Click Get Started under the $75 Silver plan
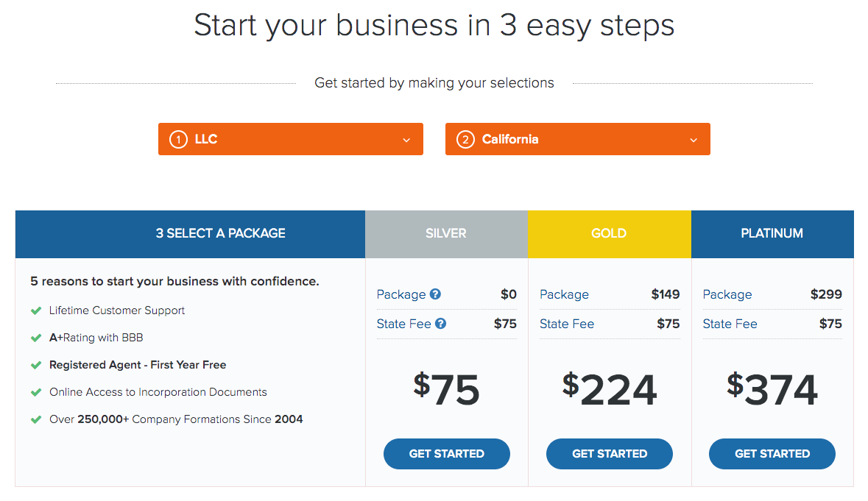The image size is (868, 501). click(x=447, y=453)
